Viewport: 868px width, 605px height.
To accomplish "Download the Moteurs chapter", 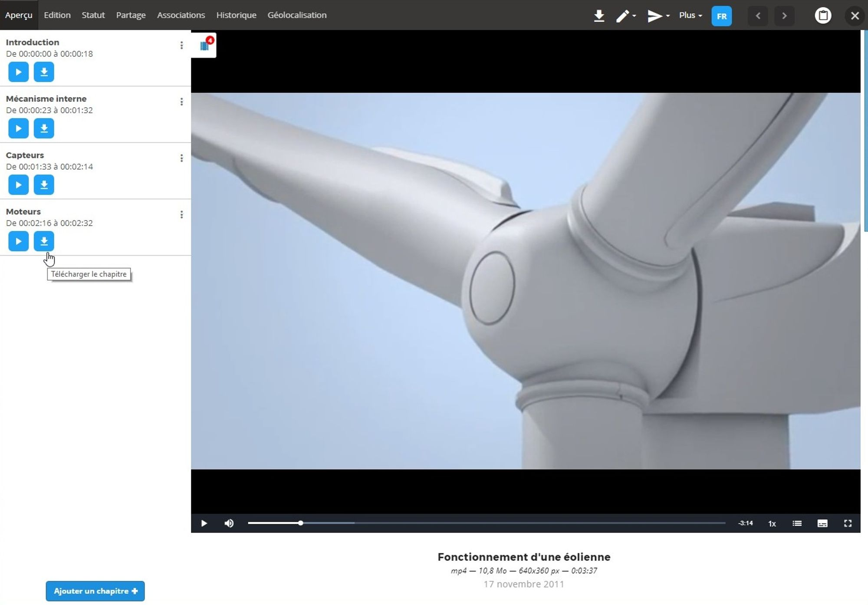I will 44,241.
